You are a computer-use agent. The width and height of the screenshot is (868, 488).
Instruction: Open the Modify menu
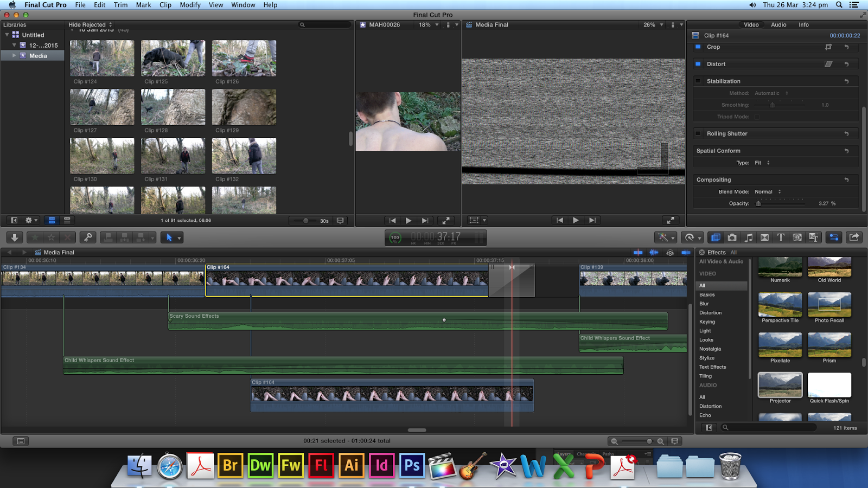click(x=190, y=5)
